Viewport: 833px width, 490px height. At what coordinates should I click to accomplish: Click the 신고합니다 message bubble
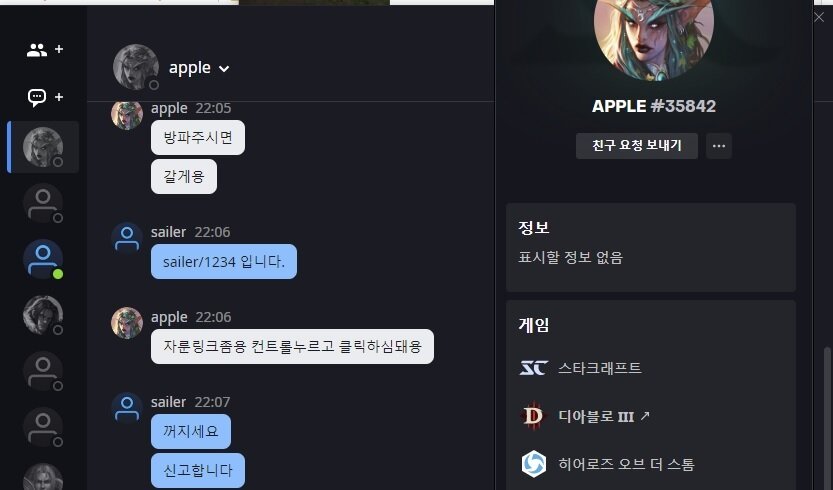198,470
